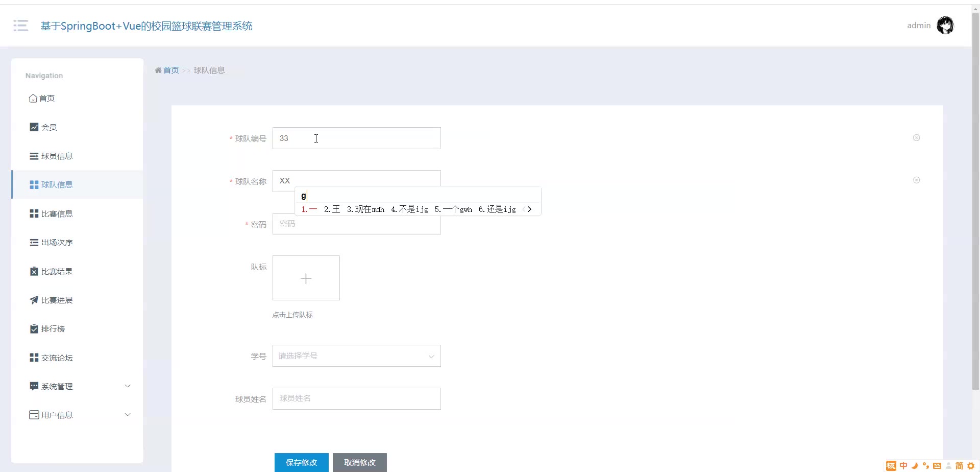Image resolution: width=980 pixels, height=472 pixels.
Task: Open the IME soft keyboard icon
Action: pyautogui.click(x=937, y=465)
